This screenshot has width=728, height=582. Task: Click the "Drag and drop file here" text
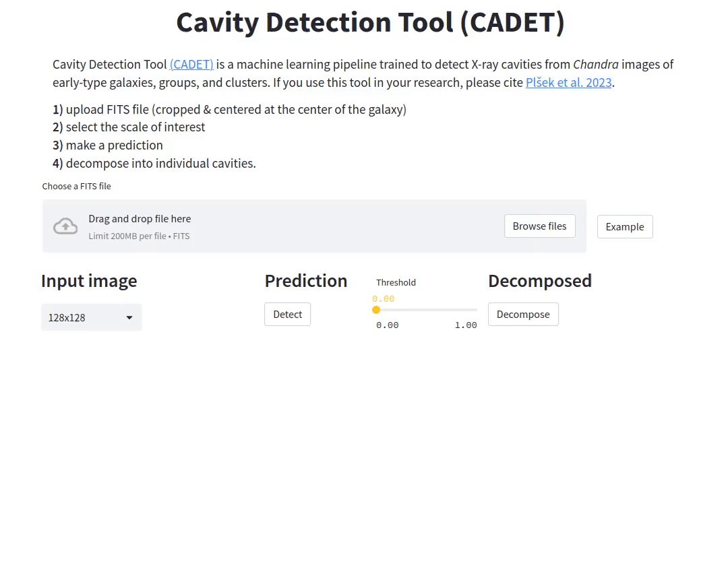[140, 219]
